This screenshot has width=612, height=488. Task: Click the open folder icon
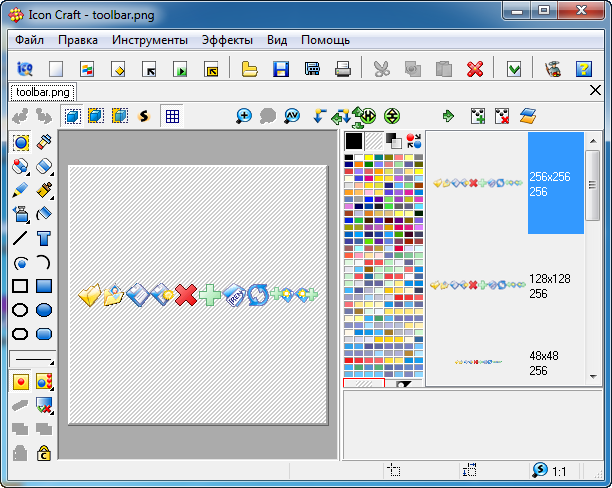tap(249, 69)
